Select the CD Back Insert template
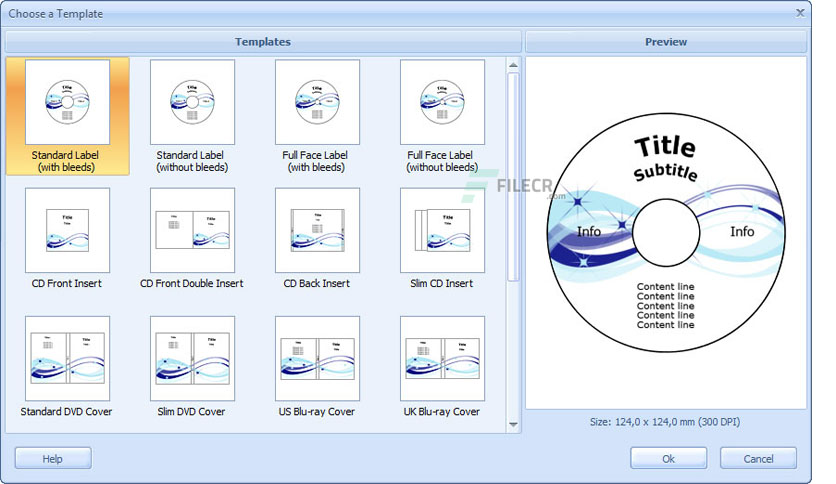The image size is (836, 484). point(317,239)
